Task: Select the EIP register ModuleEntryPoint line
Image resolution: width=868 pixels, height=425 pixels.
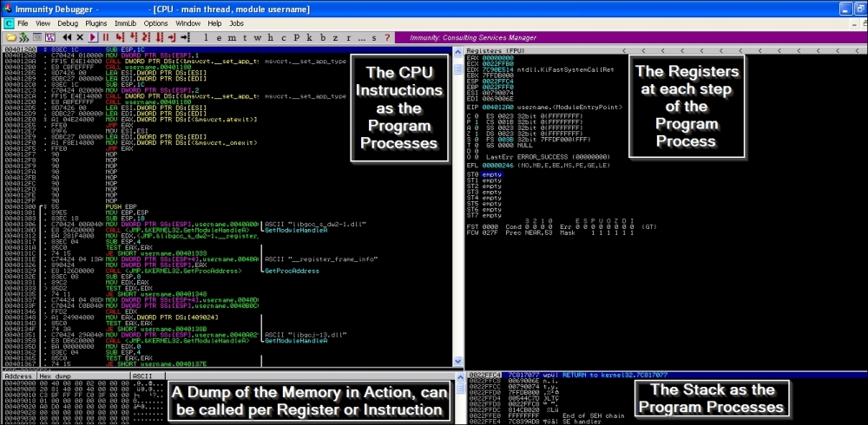Action: click(x=545, y=107)
